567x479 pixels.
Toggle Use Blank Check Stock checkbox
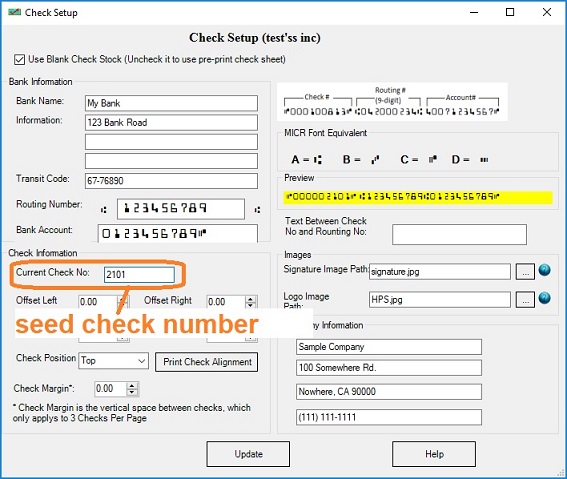(19, 59)
